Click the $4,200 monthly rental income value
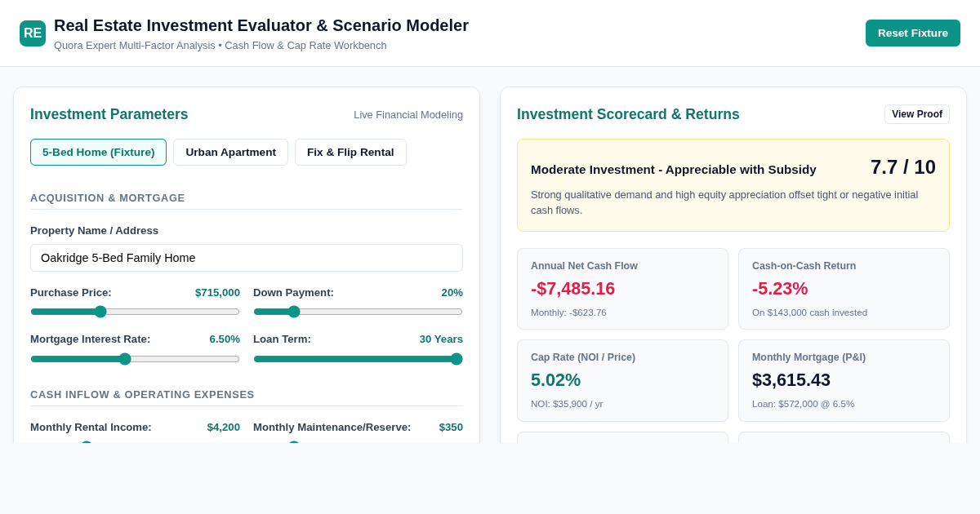This screenshot has height=514, width=980. pyautogui.click(x=223, y=428)
